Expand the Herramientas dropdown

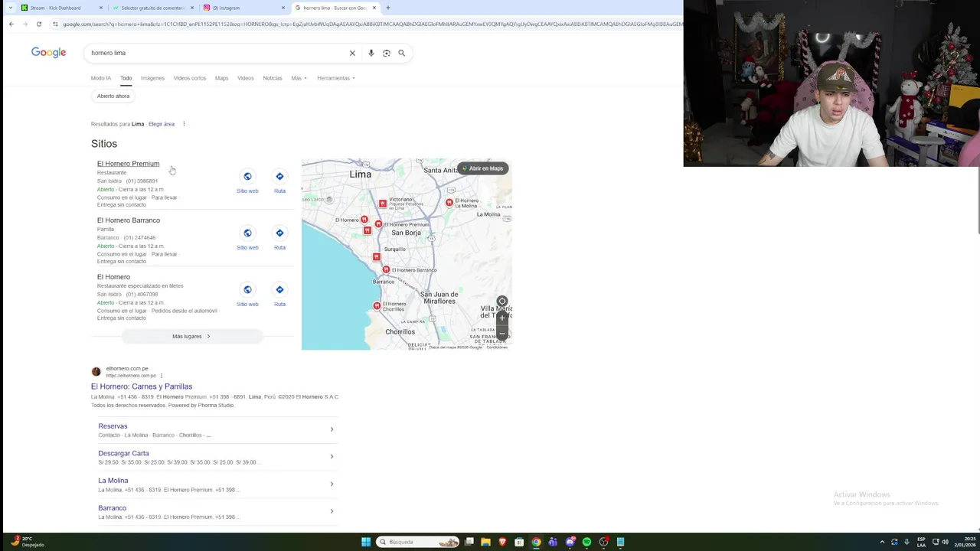tap(336, 78)
